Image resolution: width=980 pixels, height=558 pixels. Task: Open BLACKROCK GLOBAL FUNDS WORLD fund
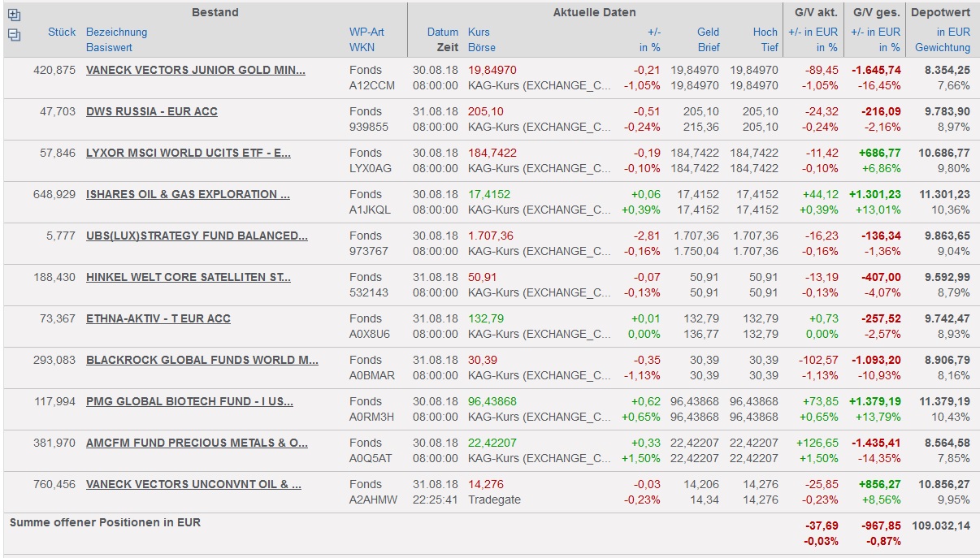pos(202,360)
